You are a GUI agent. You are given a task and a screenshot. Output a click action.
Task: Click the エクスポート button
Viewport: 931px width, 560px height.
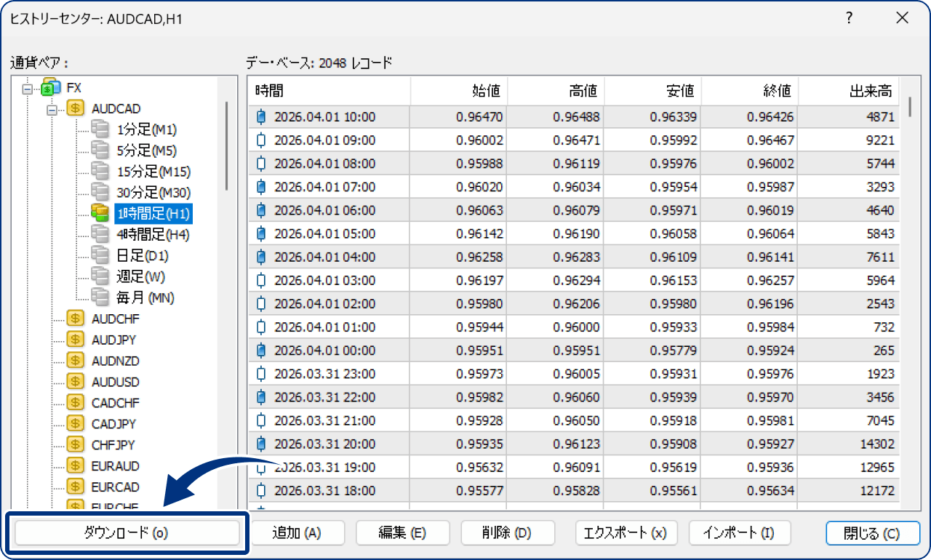coord(627,532)
